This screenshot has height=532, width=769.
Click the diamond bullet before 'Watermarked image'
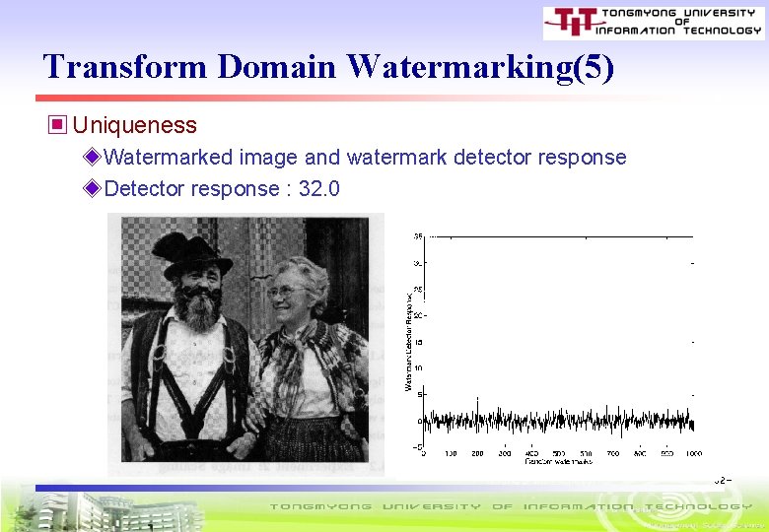pyautogui.click(x=93, y=157)
